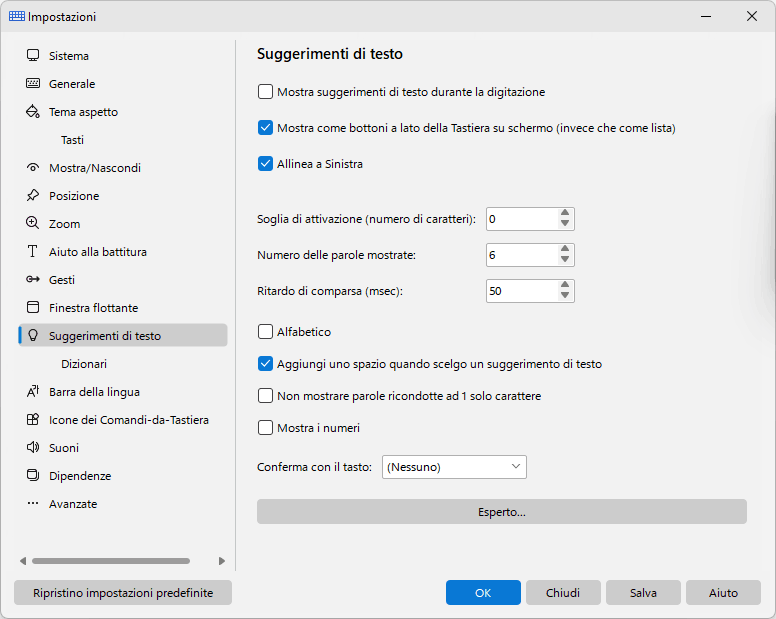Click the sidebar horizontal scrollbar thumb
The width and height of the screenshot is (776, 619).
[111, 561]
